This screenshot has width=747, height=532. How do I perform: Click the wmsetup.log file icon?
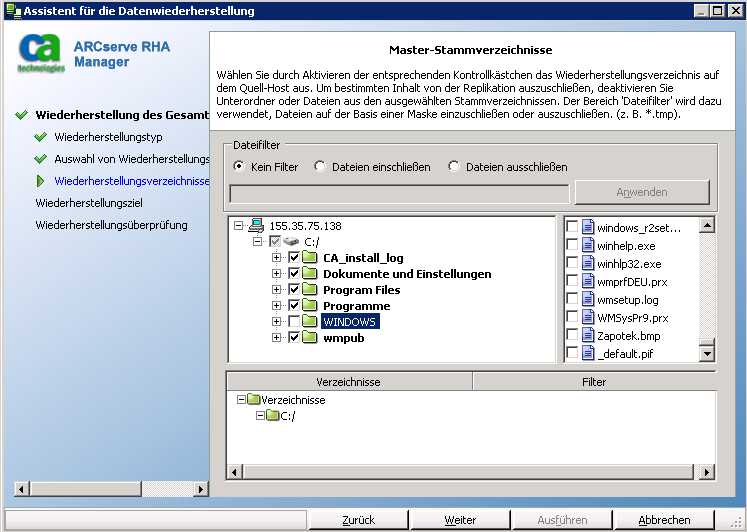[x=588, y=300]
